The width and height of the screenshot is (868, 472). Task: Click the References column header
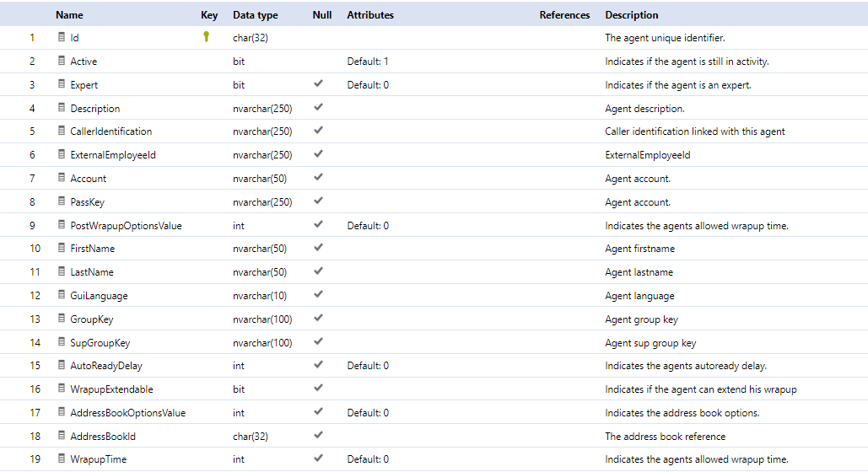pos(564,15)
